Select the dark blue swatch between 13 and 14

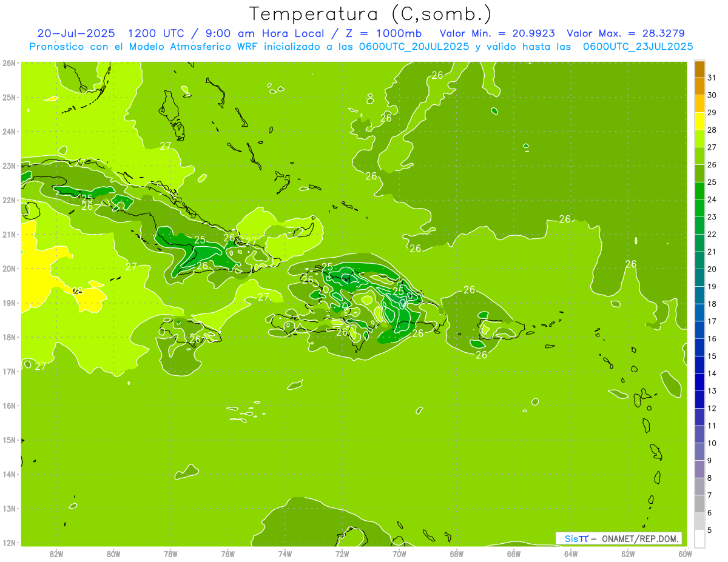[x=699, y=382]
